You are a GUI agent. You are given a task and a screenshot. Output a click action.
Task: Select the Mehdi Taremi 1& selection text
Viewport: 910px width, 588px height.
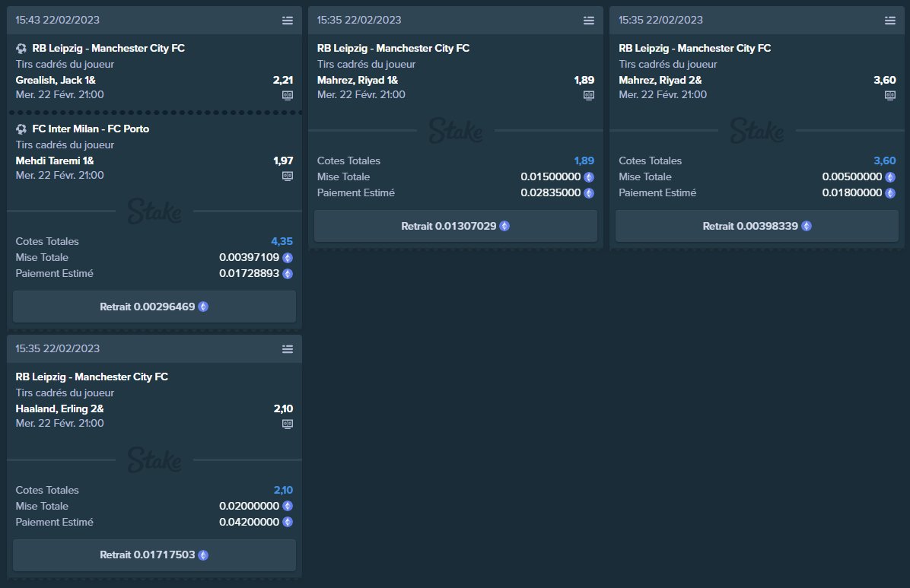tap(55, 161)
